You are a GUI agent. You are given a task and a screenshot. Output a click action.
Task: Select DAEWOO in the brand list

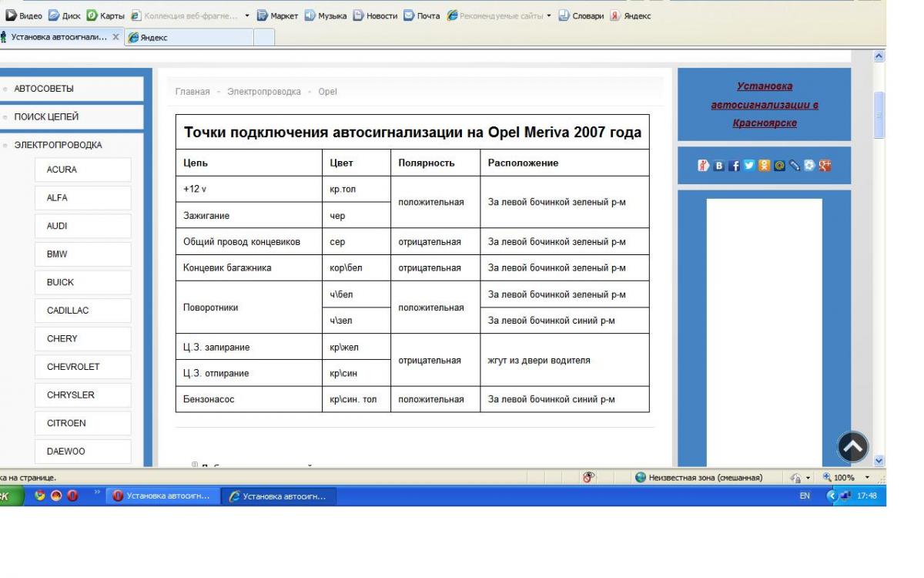click(x=83, y=452)
